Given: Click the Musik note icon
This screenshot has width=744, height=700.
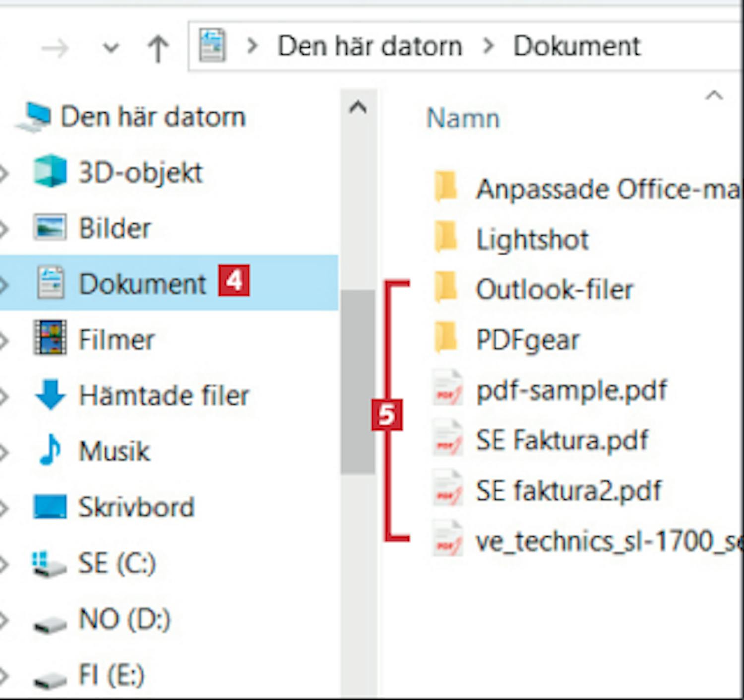Looking at the screenshot, I should [50, 450].
